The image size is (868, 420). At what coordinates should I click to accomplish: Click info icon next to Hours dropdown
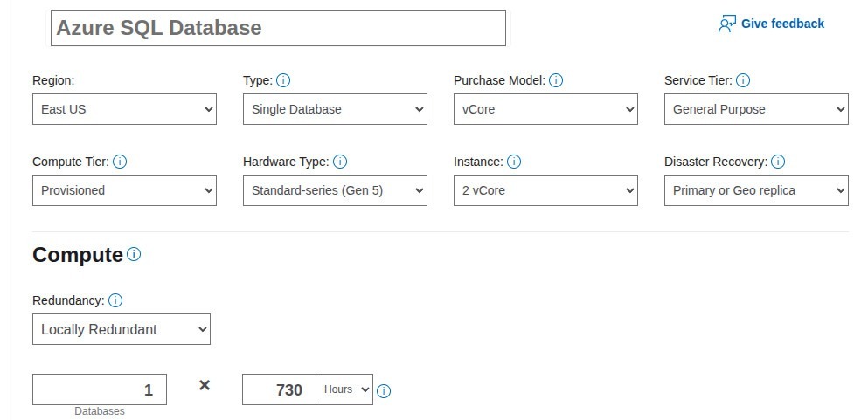click(384, 390)
